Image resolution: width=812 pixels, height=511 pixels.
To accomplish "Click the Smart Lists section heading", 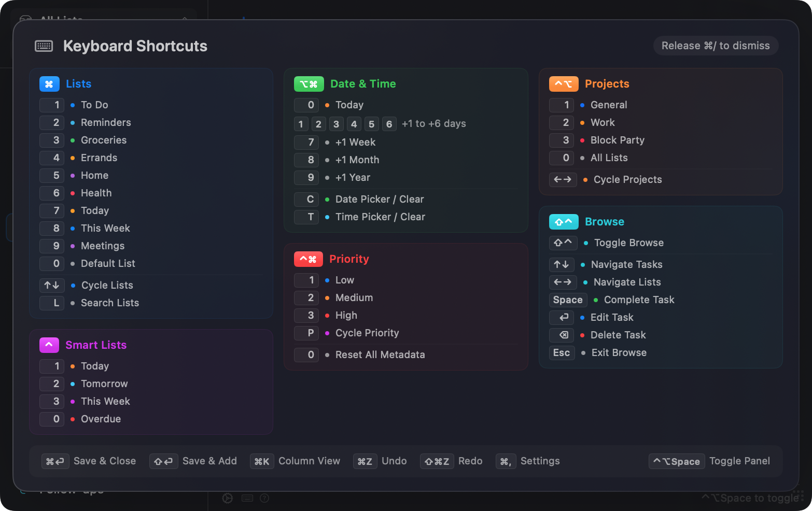I will (96, 345).
